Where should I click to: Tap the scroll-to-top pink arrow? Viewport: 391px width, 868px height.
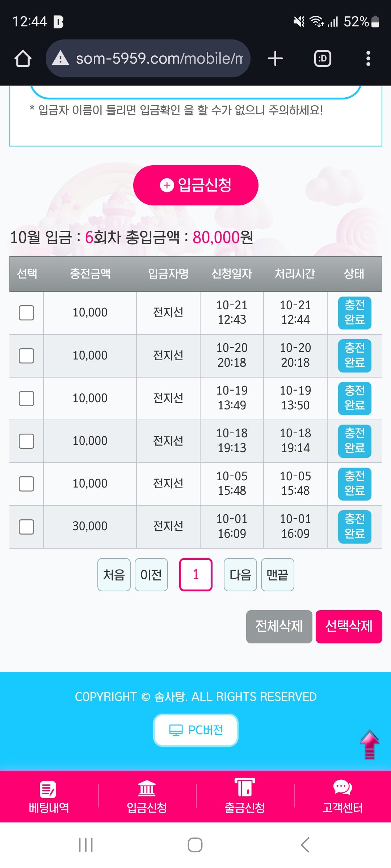(369, 744)
